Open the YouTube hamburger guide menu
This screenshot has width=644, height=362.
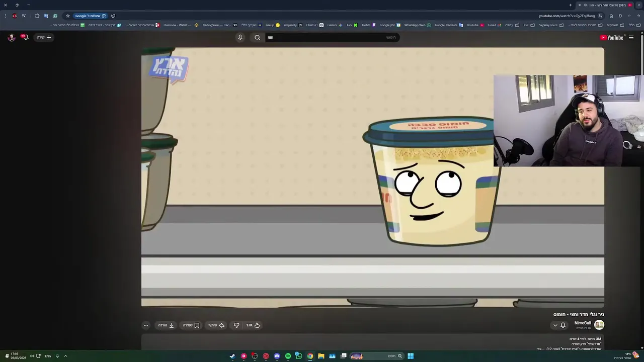tap(631, 37)
